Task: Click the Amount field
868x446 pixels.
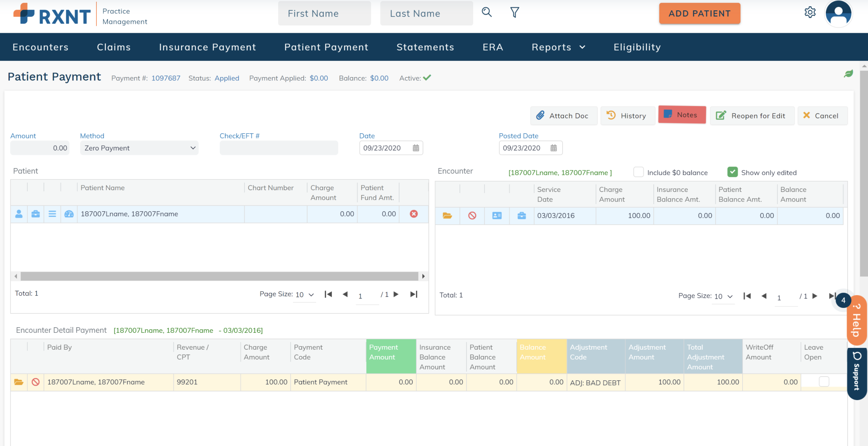Action: pos(40,148)
